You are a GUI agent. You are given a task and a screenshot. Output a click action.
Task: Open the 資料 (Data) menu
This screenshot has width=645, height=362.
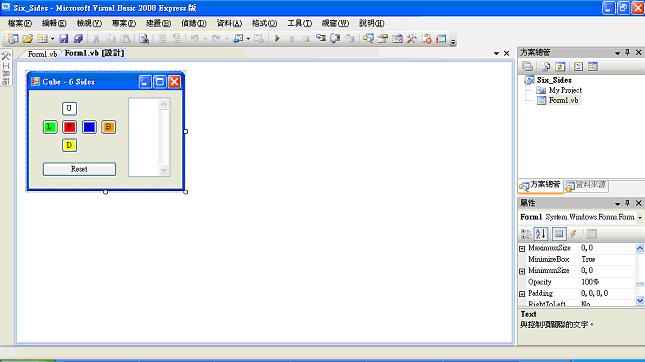pos(229,23)
